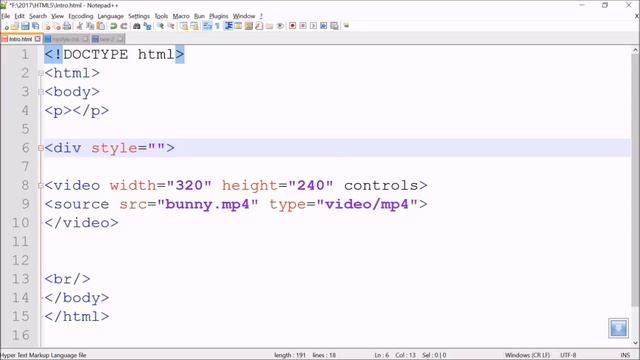The width and height of the screenshot is (640, 360).
Task: Close the intro.html tab with its X
Action: pyautogui.click(x=38, y=39)
